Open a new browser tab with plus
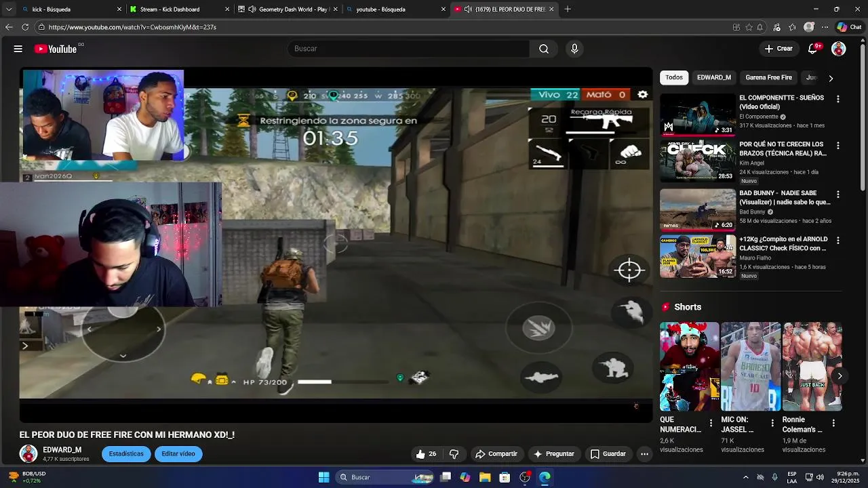This screenshot has width=868, height=488. click(568, 9)
